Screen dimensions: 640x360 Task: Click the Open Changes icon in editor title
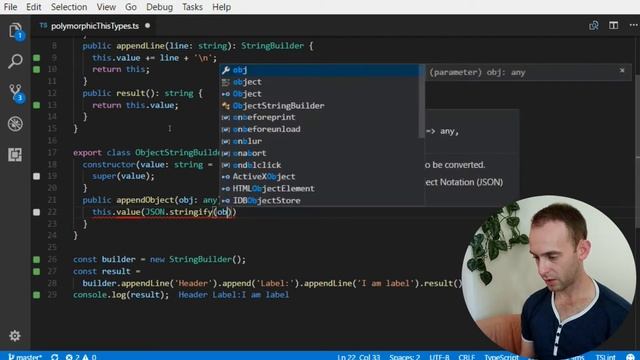pyautogui.click(x=594, y=25)
